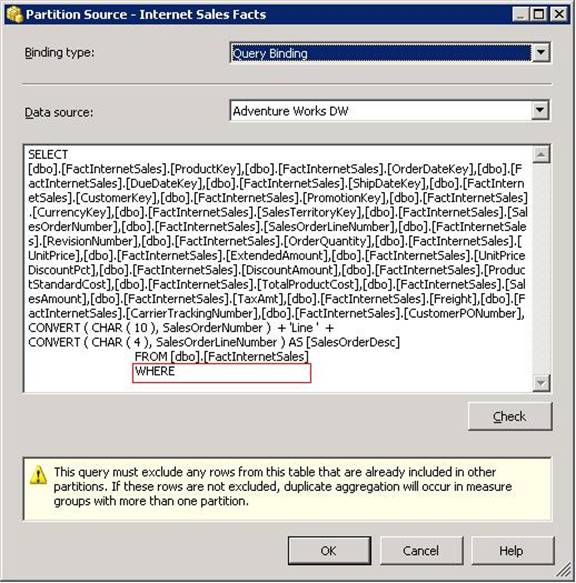The image size is (576, 583).
Task: Click inside the SELECT keyword line
Action: coord(48,154)
